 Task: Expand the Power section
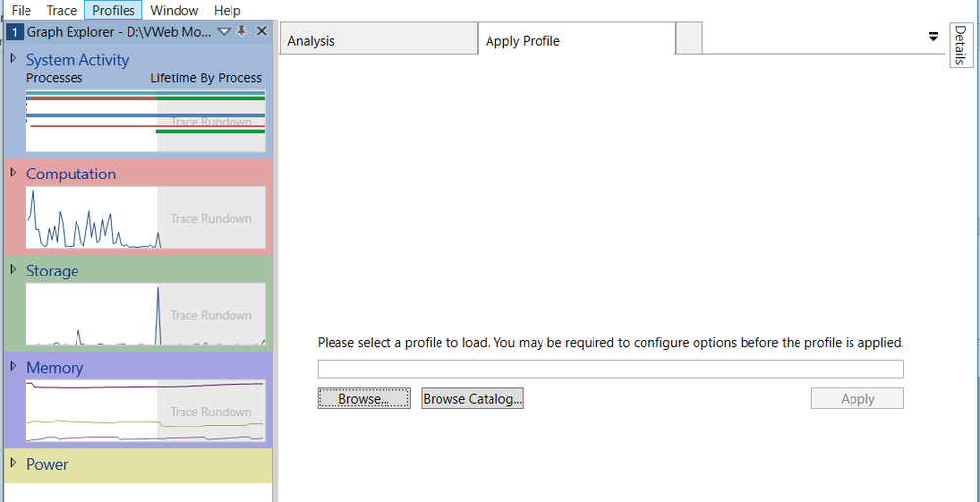[13, 463]
